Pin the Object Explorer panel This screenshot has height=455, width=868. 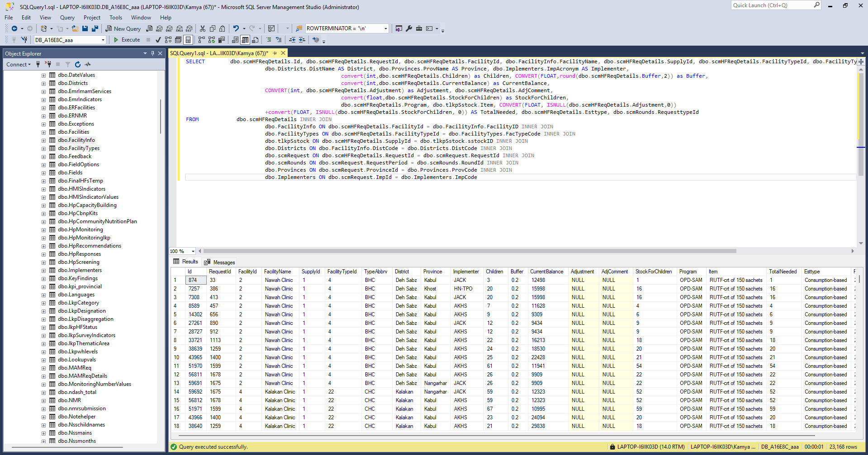[152, 53]
